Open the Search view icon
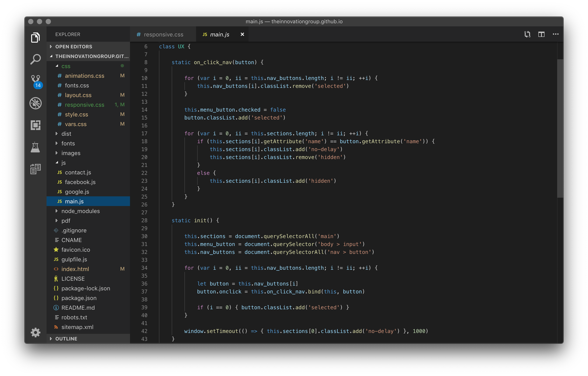 tap(36, 59)
